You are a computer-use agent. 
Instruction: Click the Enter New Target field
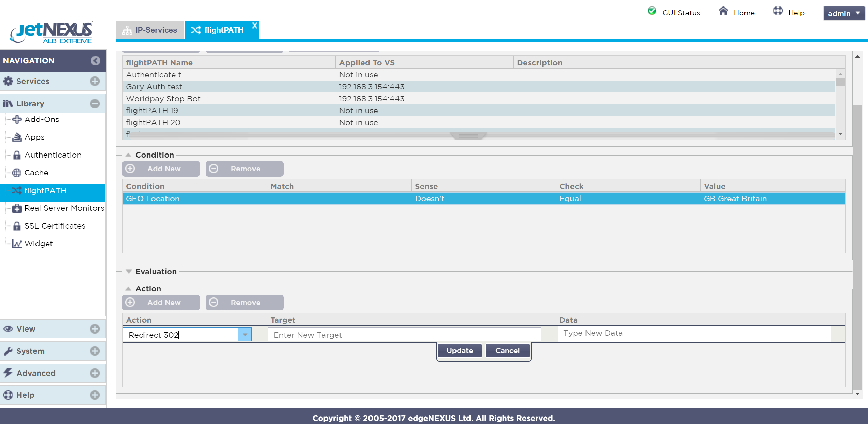pyautogui.click(x=404, y=335)
